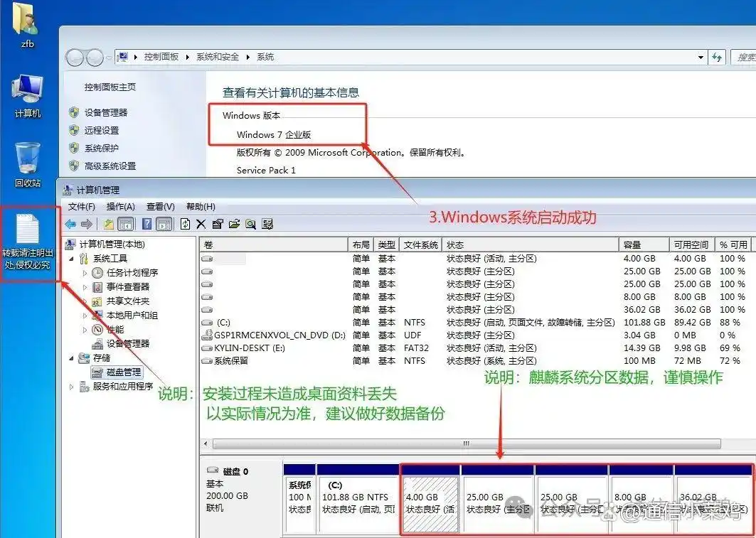Expand the 服务和应用程序 node

[x=72, y=387]
